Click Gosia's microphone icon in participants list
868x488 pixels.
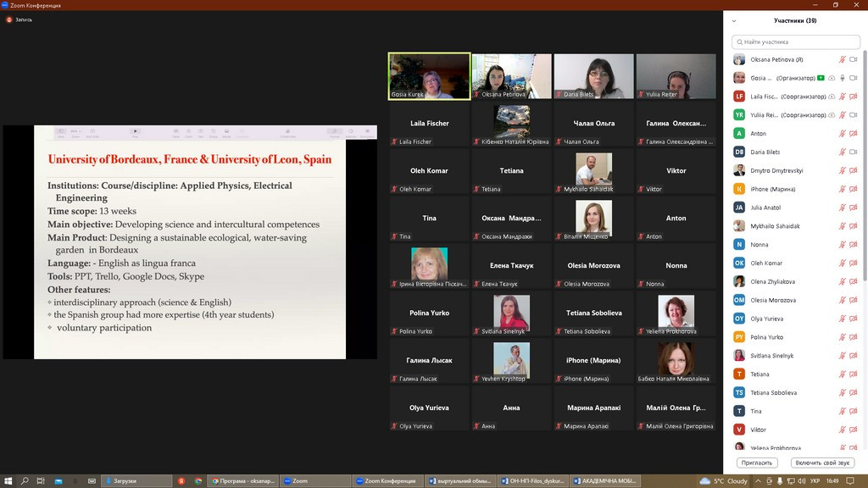tap(843, 78)
